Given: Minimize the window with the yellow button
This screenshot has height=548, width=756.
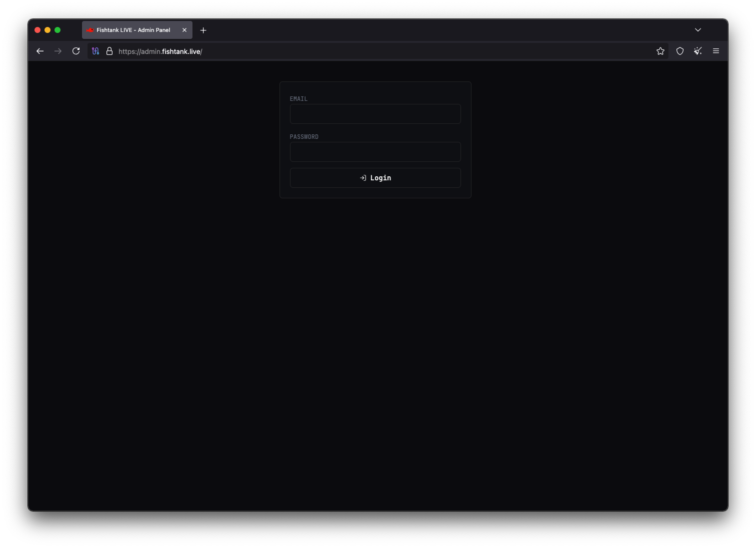Looking at the screenshot, I should (x=47, y=30).
